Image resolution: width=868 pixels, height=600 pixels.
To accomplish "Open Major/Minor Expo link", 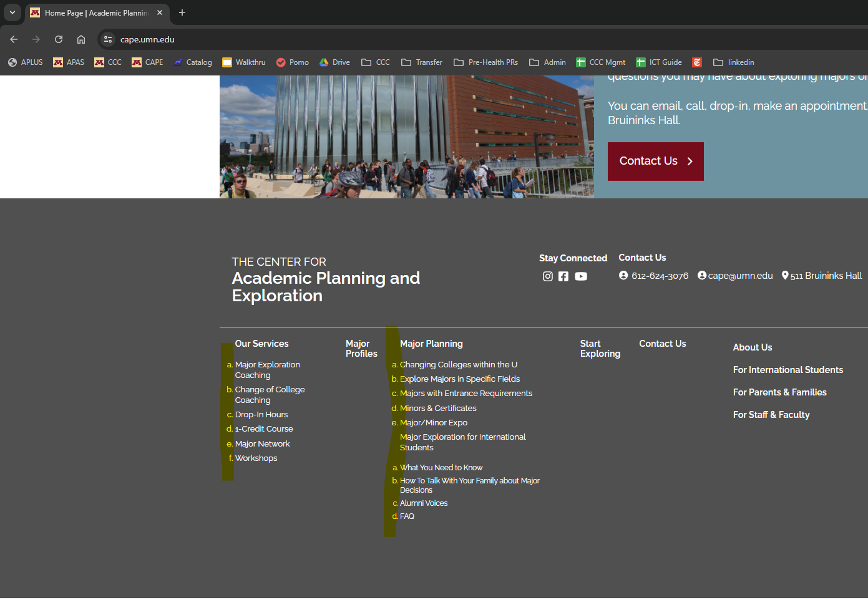I will point(434,422).
